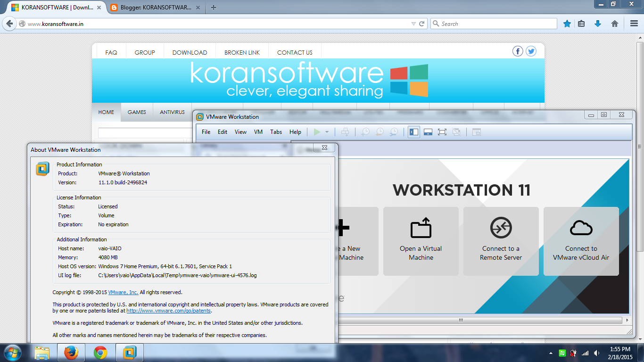This screenshot has height=362, width=644.
Task: Click the Firefox address bar showing koransoftware.in
Action: click(222, 24)
